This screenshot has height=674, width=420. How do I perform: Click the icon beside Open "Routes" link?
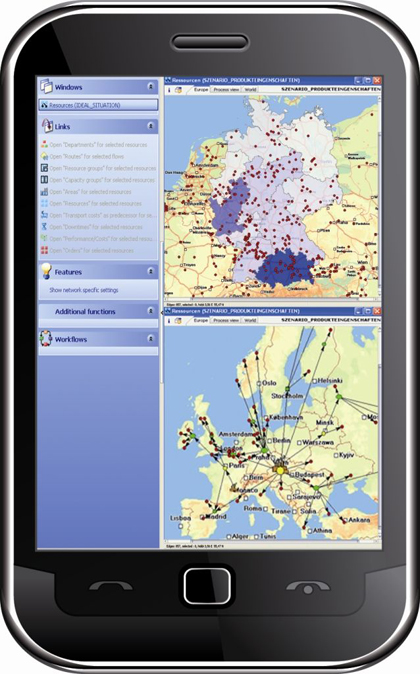(x=44, y=156)
